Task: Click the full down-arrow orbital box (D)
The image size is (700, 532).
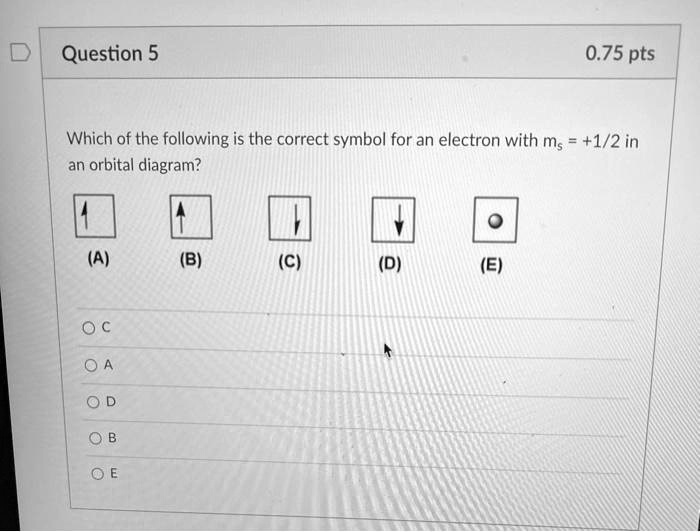Action: tap(393, 220)
